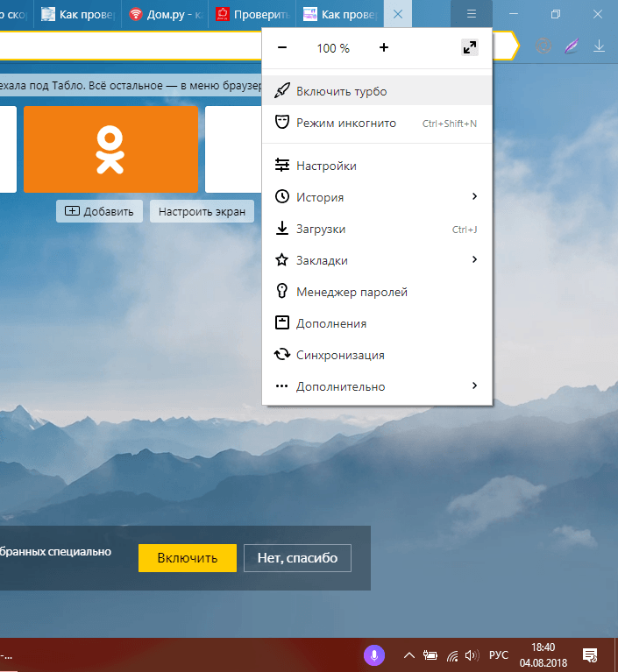Click the battery icon in system tray
Screen dimensions: 618x672
pos(430,655)
